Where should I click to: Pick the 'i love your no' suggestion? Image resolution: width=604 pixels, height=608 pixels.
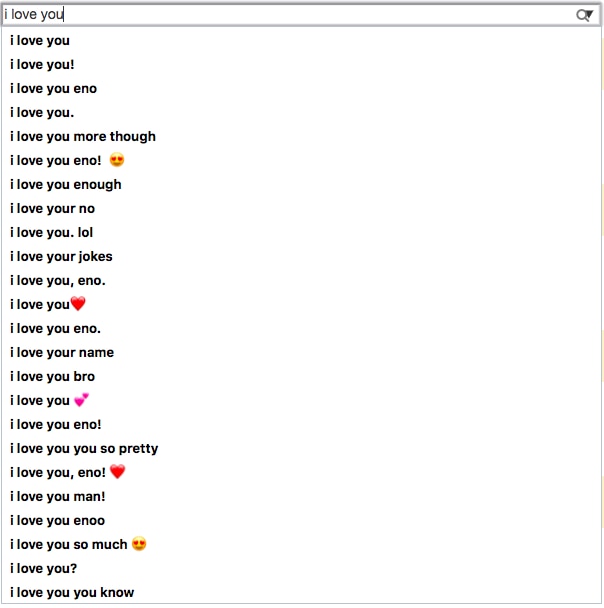(x=302, y=209)
